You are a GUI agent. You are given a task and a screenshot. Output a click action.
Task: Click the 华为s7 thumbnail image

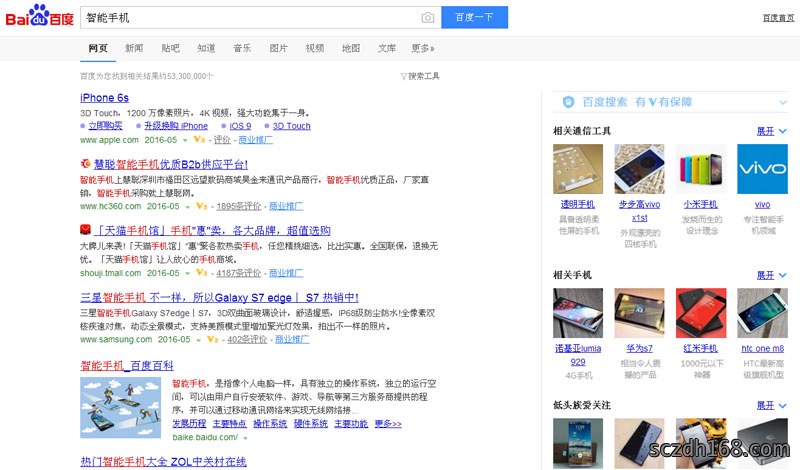pyautogui.click(x=639, y=313)
